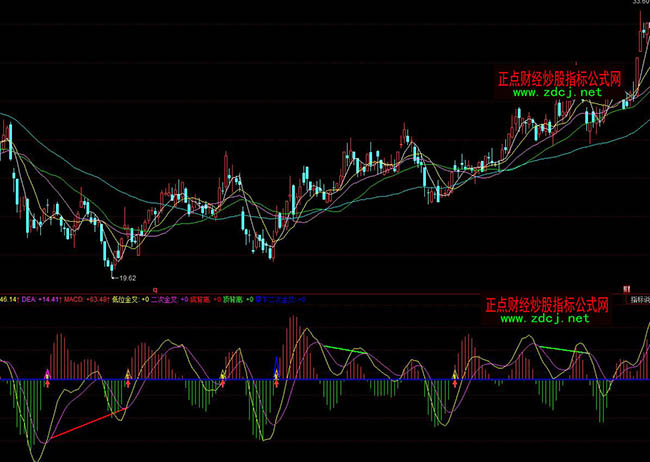The width and height of the screenshot is (650, 462).
Task: Click the small red icon above indicator button
Action: point(626,287)
